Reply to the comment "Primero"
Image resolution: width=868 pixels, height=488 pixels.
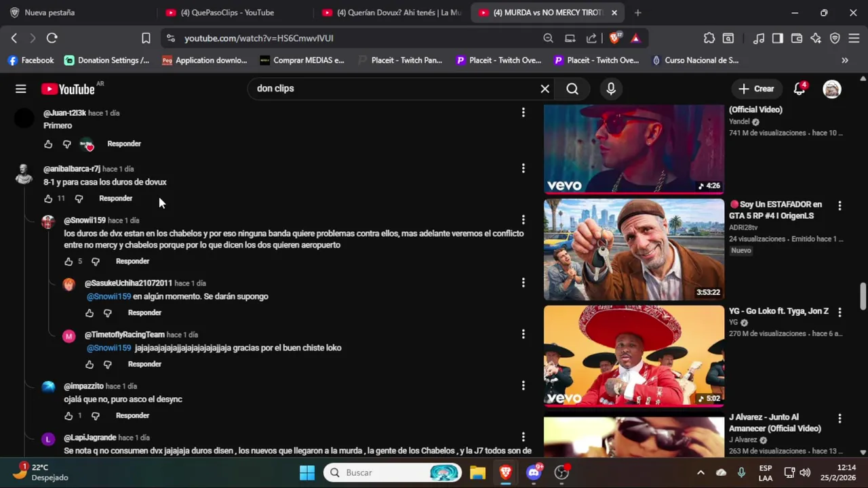coord(124,144)
